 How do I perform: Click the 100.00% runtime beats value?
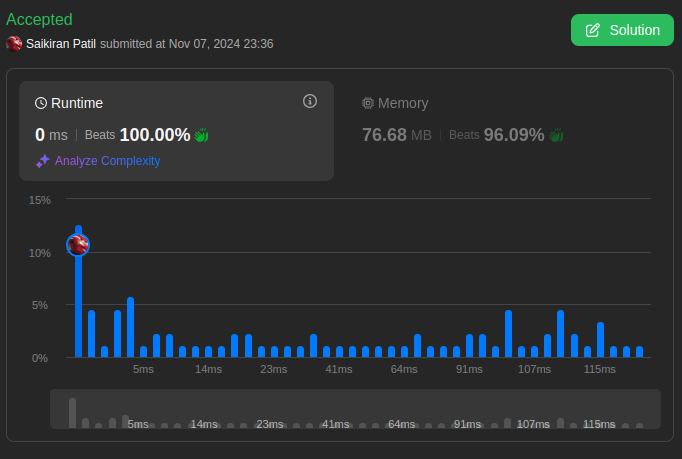click(x=154, y=135)
